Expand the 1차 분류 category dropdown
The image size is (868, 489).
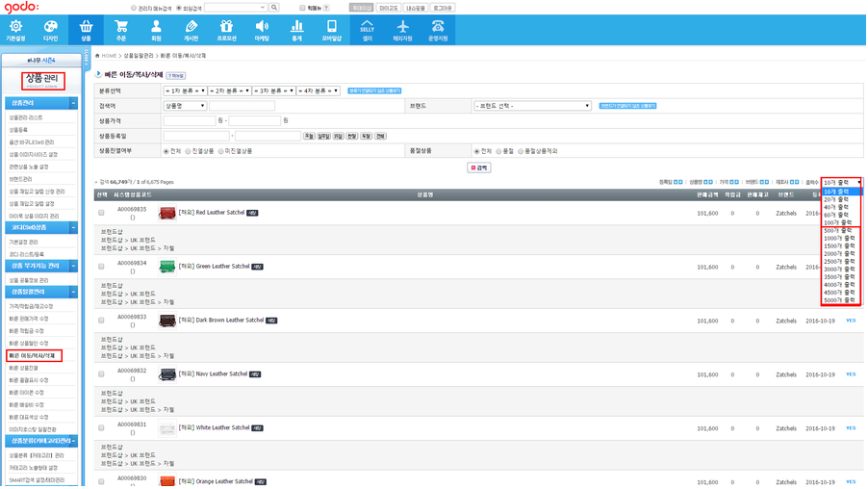(184, 90)
